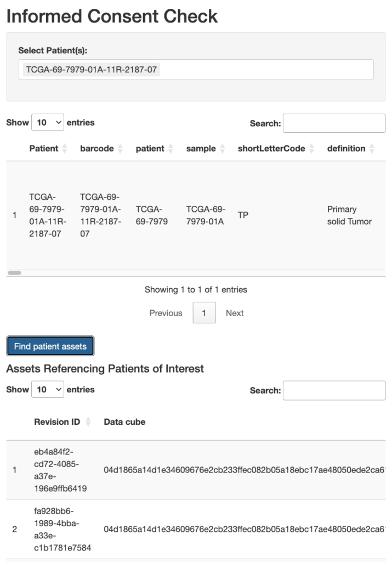Go to Next page of patients
Viewport: 392px width, 562px height.
click(235, 313)
